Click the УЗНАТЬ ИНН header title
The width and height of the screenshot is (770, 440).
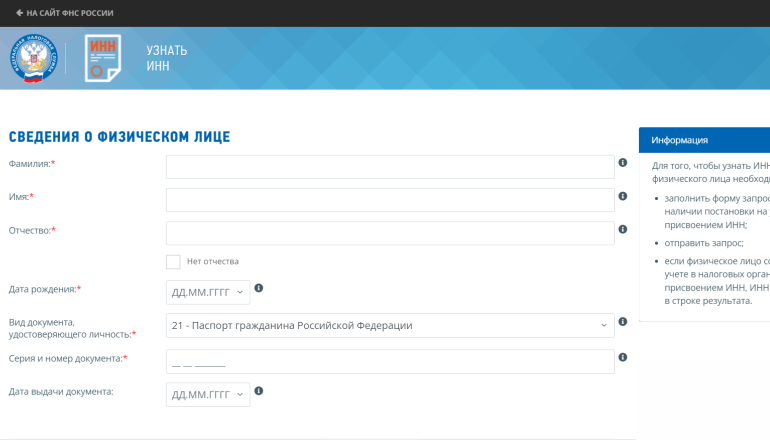tap(166, 58)
